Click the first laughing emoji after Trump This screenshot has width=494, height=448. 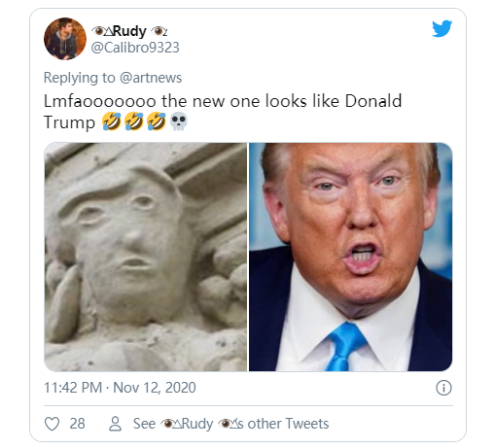[112, 121]
